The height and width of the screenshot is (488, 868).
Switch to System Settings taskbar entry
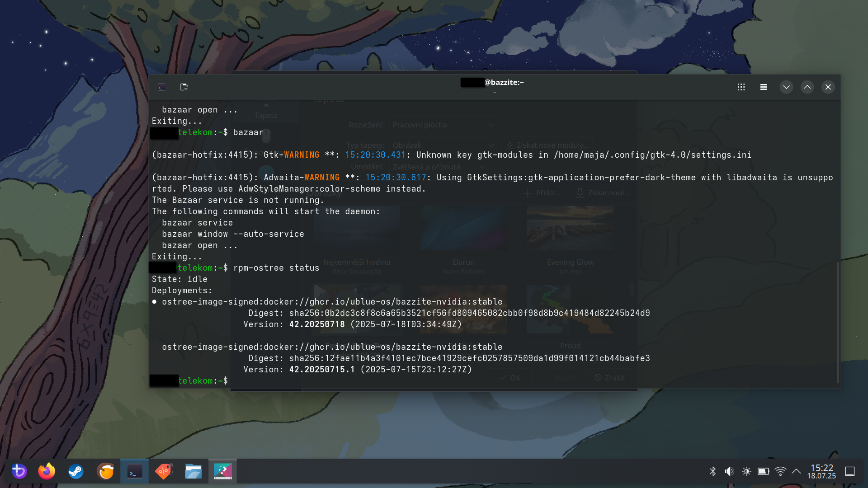(222, 471)
